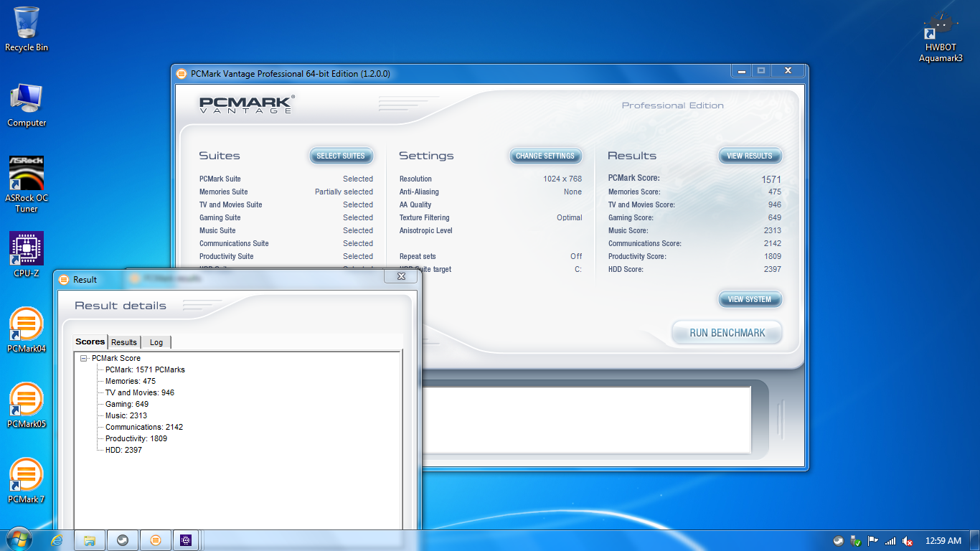Click the Anti-Aliasing value None
980x551 pixels.
pyautogui.click(x=573, y=192)
